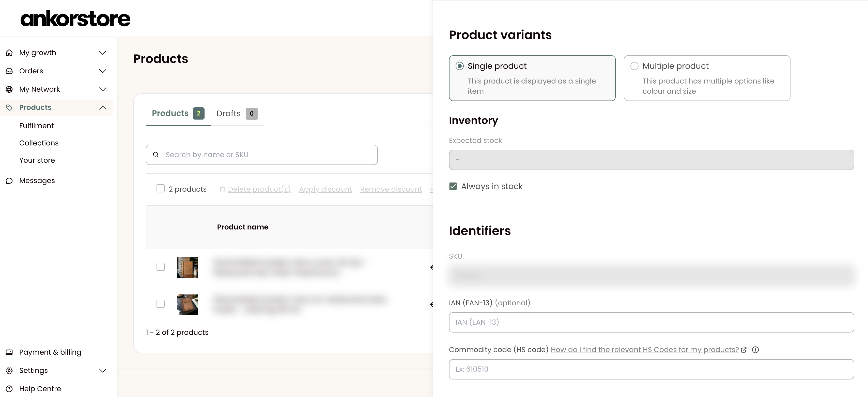Viewport: 868px width, 397px height.
Task: Click the Payment & billing card icon
Action: (9, 352)
